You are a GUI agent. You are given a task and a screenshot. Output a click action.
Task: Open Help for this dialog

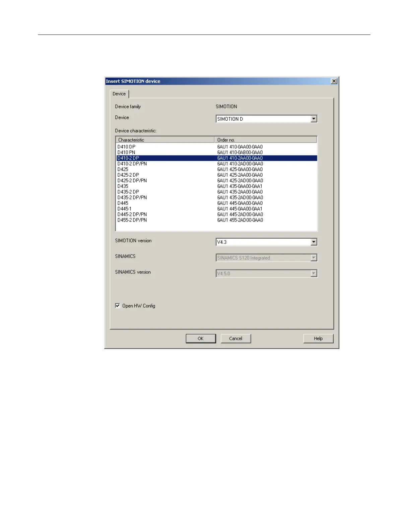click(x=318, y=339)
